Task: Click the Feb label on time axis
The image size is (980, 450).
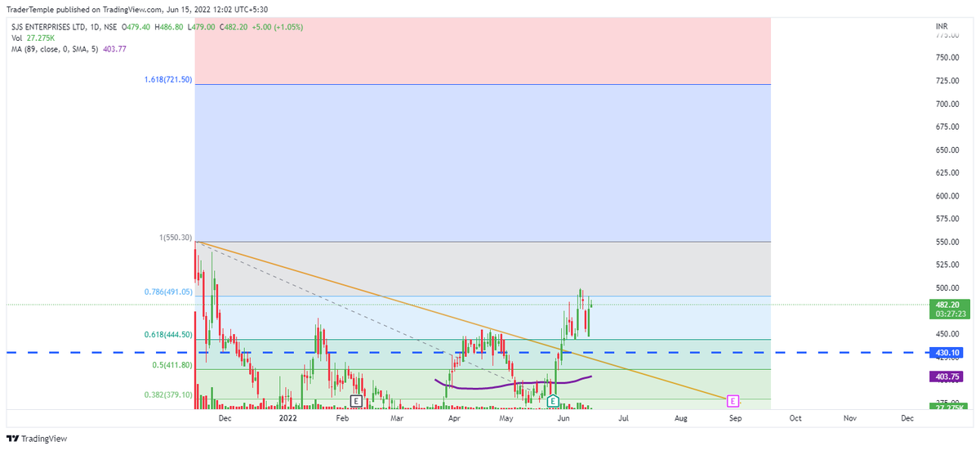Action: (x=343, y=417)
